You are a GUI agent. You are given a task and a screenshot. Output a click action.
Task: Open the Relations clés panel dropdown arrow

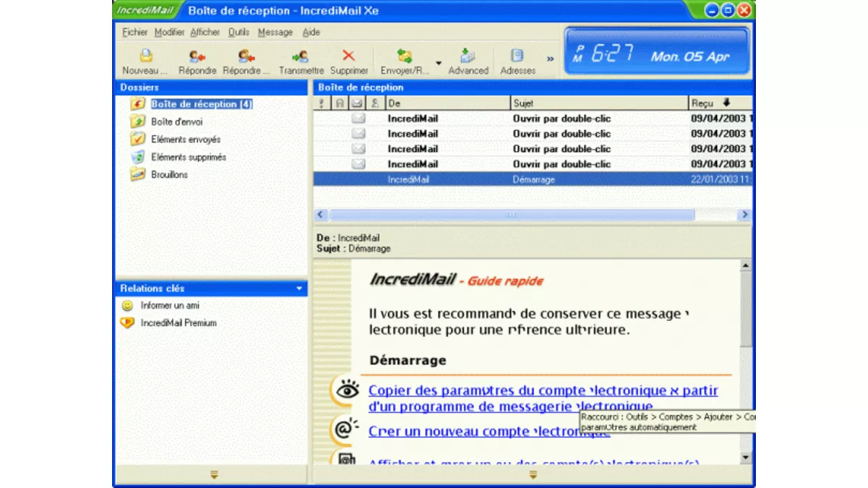(x=299, y=288)
